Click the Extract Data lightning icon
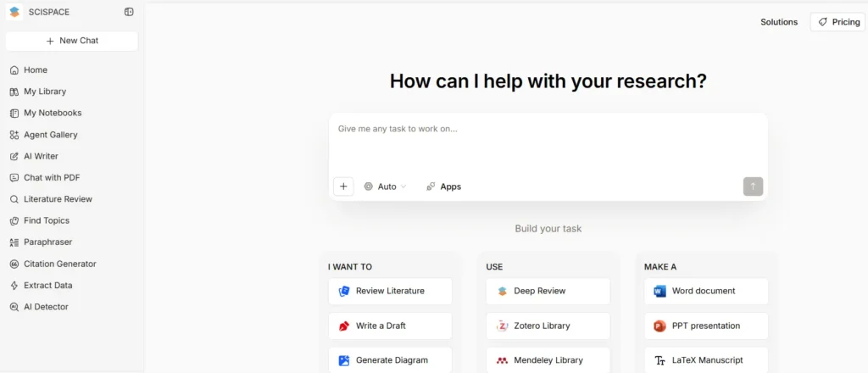This screenshot has height=373, width=868. 14,286
